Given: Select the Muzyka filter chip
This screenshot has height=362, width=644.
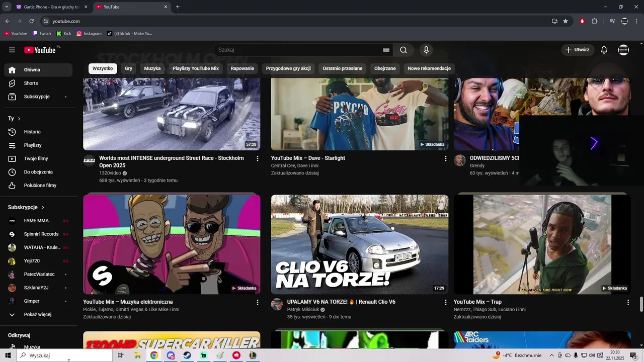Looking at the screenshot, I should click(152, 68).
